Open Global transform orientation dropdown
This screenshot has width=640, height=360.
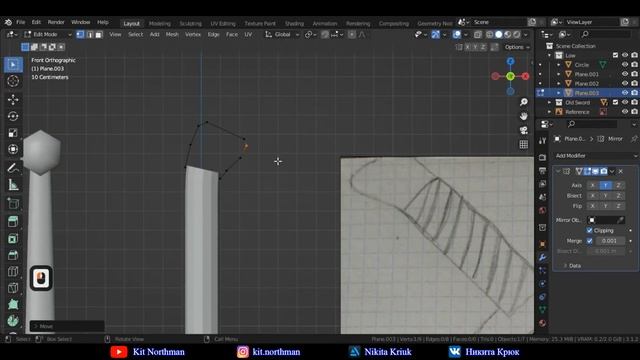(x=282, y=35)
